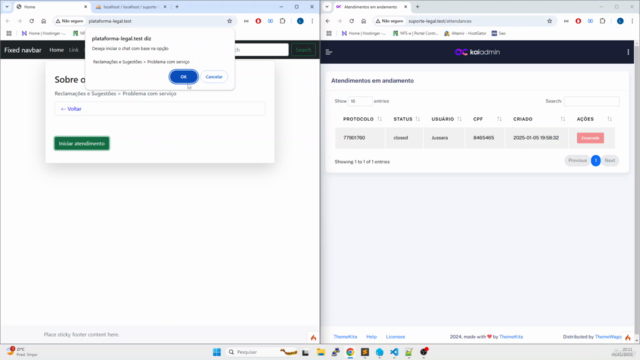Reload the plataforma-legal.test page
The width and height of the screenshot is (640, 360).
(x=31, y=21)
